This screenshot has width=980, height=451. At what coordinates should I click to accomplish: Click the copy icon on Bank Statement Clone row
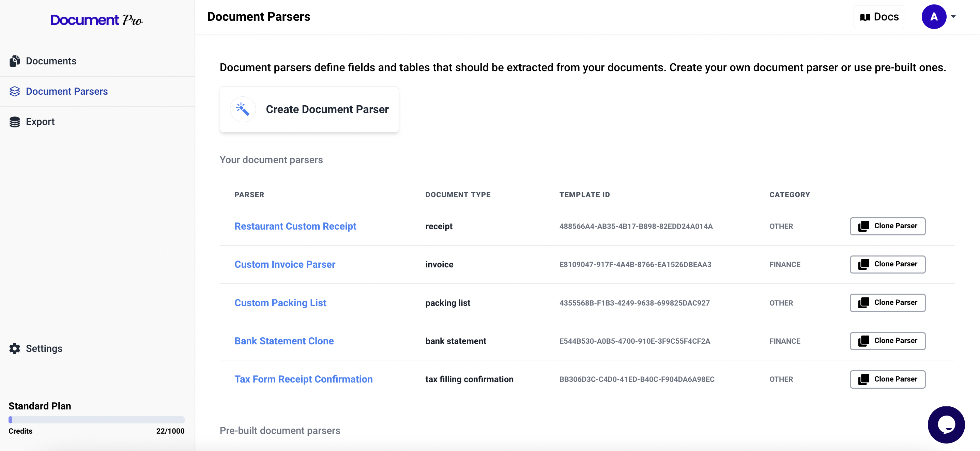click(863, 341)
